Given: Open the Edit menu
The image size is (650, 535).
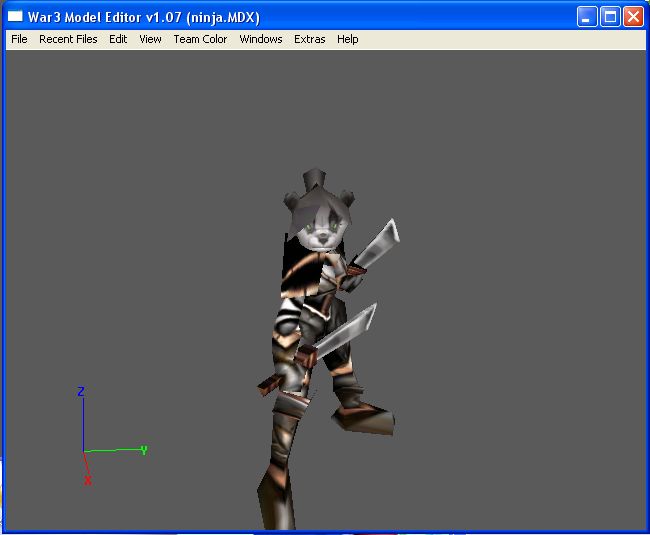Looking at the screenshot, I should click(x=118, y=39).
